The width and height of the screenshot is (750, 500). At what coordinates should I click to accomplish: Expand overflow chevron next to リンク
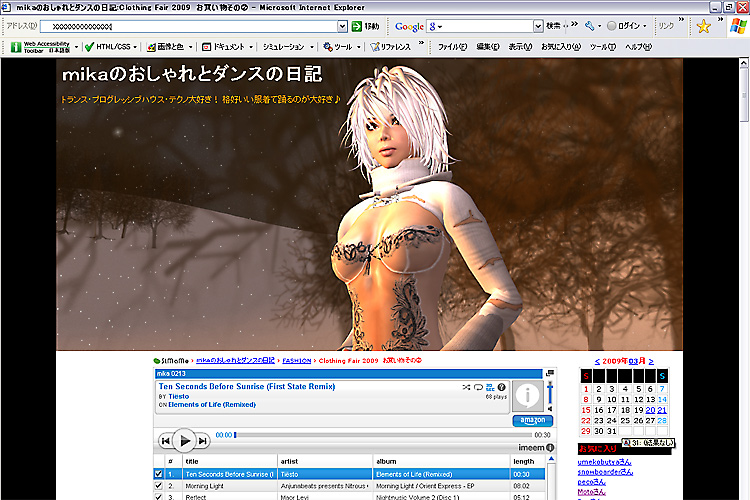pos(681,20)
